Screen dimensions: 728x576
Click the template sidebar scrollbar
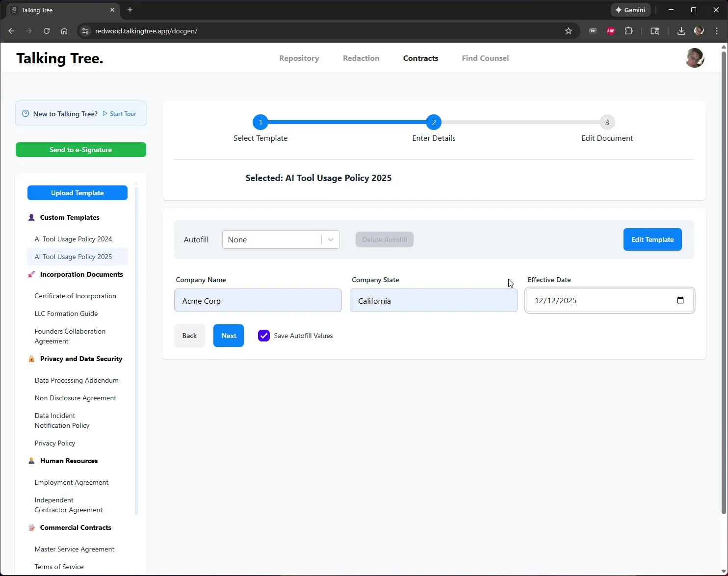point(136,351)
